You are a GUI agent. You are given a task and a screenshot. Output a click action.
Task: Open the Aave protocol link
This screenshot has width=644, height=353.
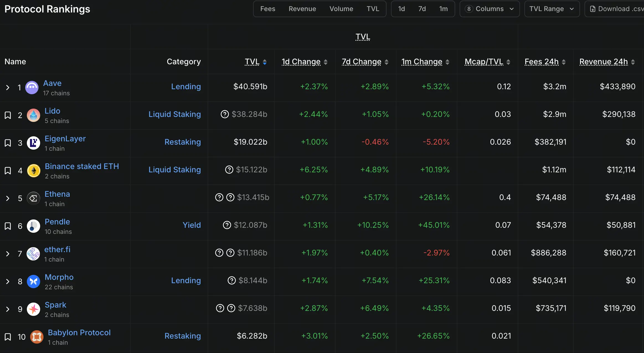pos(52,83)
